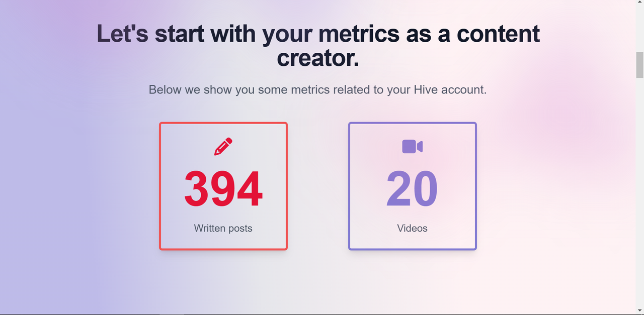Click the word "creator." in heading

click(x=318, y=58)
